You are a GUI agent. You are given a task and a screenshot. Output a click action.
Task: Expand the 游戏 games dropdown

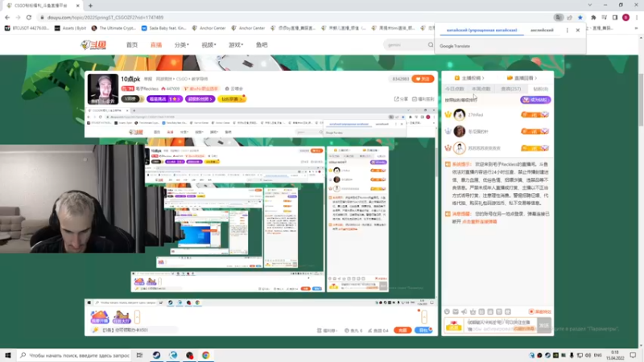(236, 45)
